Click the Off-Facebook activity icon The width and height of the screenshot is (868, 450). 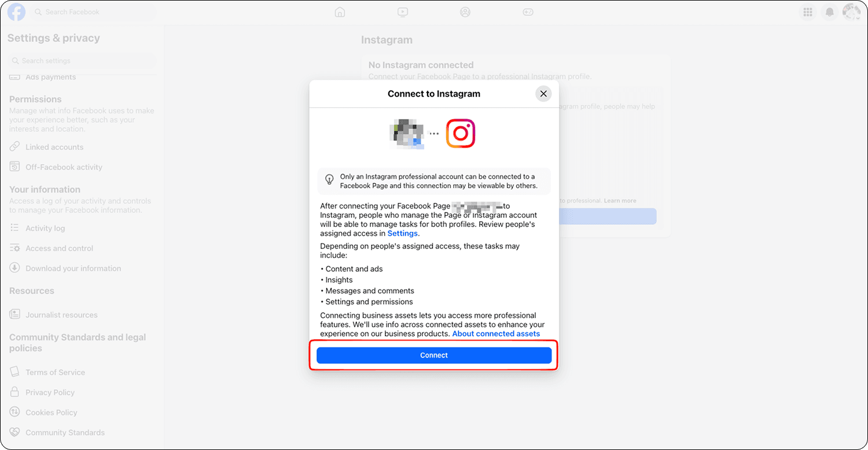(x=14, y=167)
